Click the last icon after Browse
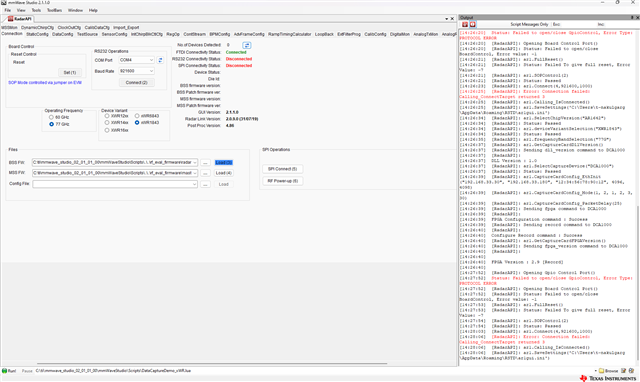The width and height of the screenshot is (640, 382). tap(631, 371)
